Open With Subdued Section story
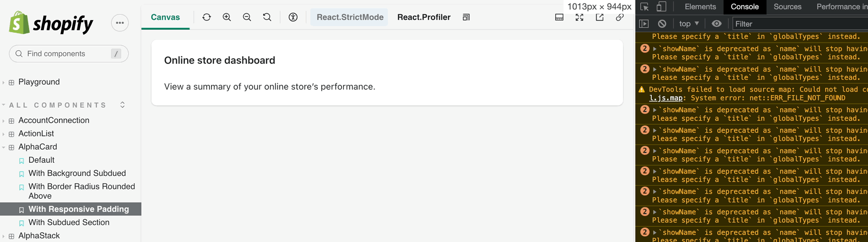 click(x=69, y=222)
